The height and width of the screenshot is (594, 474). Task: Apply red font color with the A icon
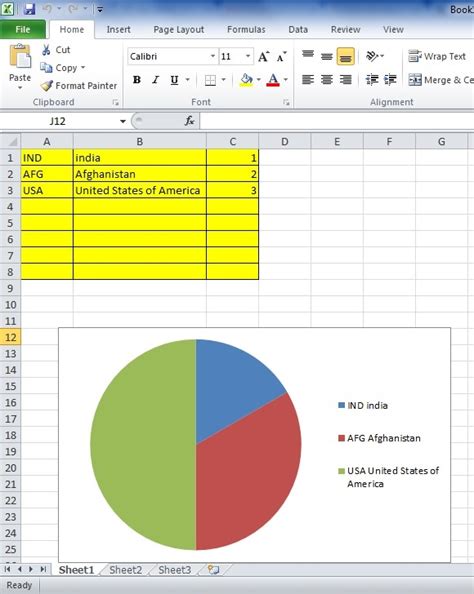(x=273, y=80)
